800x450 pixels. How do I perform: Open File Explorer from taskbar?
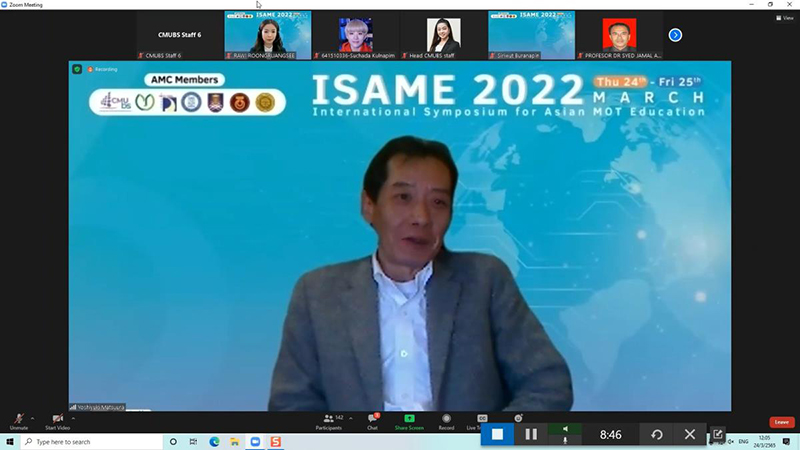tap(235, 441)
